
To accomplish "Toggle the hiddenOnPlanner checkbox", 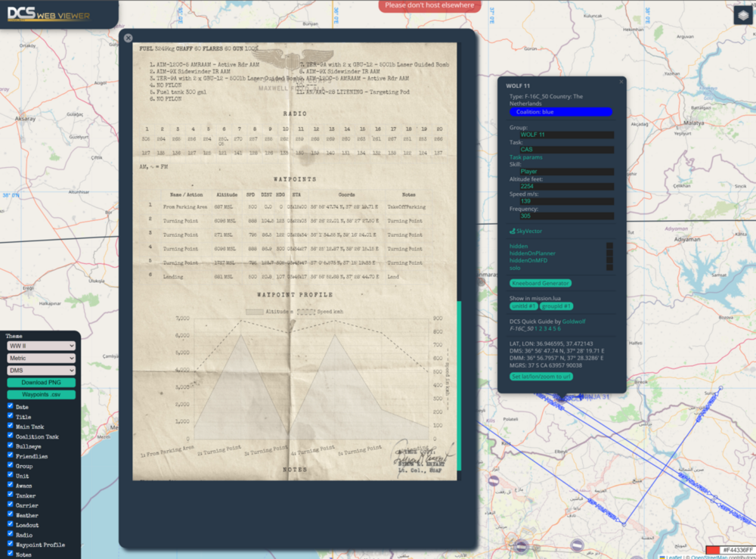I will pyautogui.click(x=609, y=253).
